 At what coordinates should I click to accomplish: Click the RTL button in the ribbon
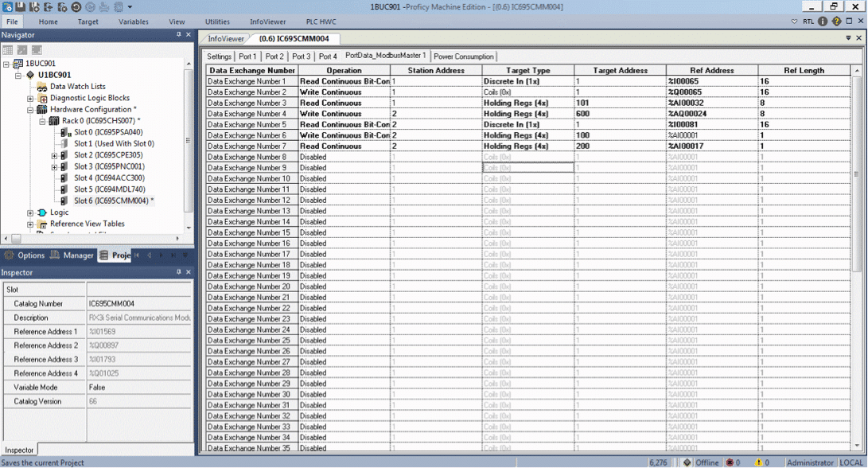[x=808, y=21]
